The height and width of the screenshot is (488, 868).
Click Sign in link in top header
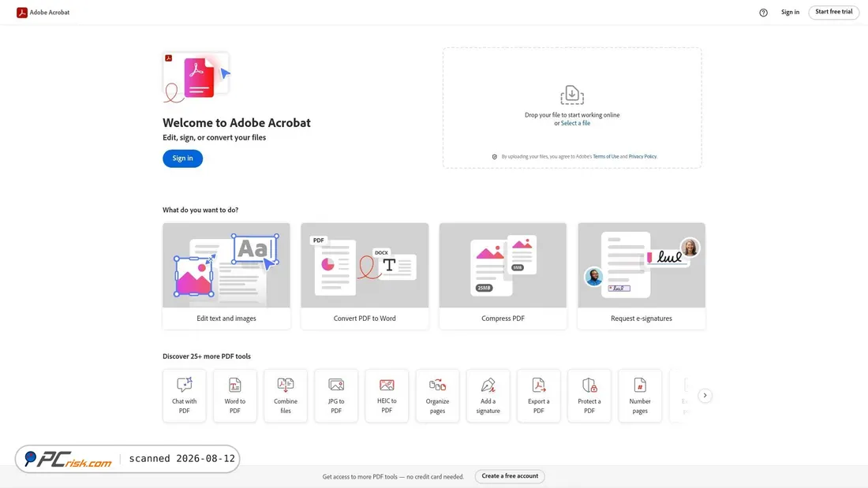[790, 12]
